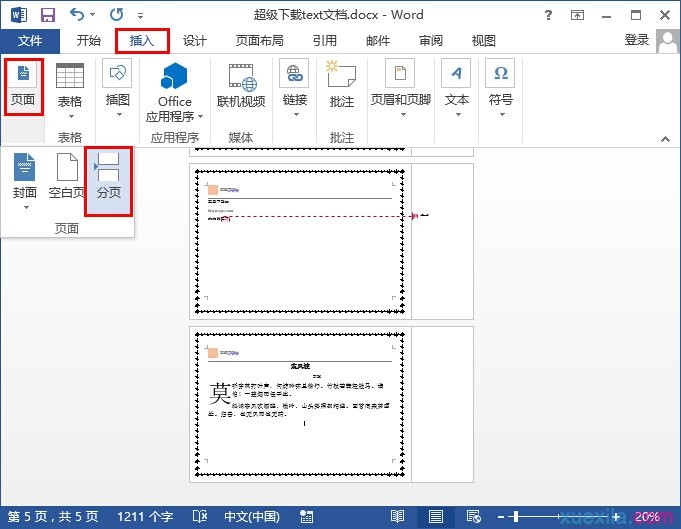The height and width of the screenshot is (529, 681).
Task: Click the Word application icon in title bar
Action: [19, 15]
